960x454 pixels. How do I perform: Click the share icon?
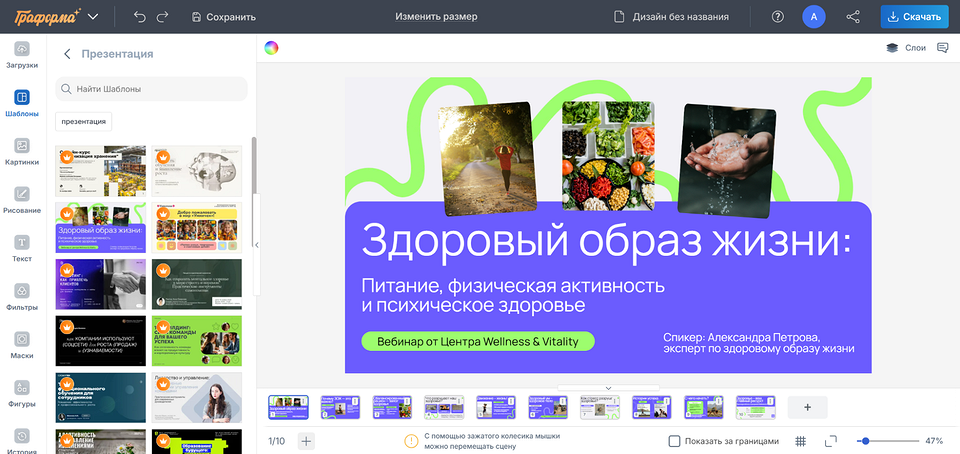tap(853, 17)
